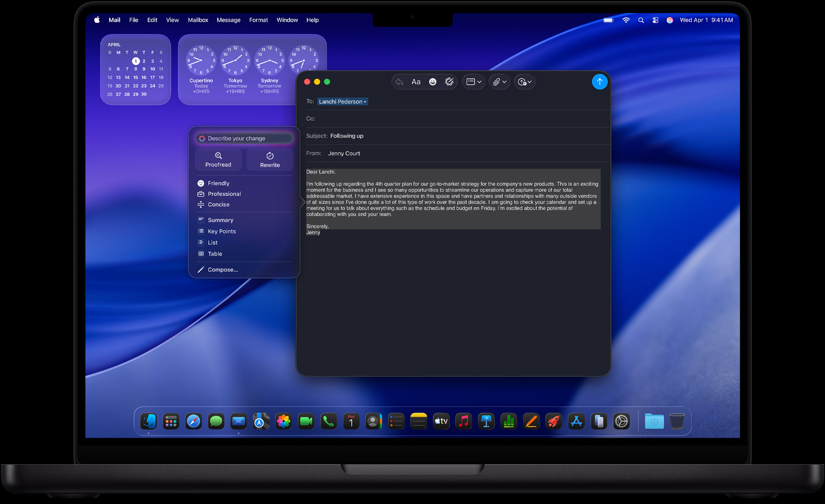Screen dimensions: 825x504
Task: Open Spotlight from the menu bar
Action: coord(641,20)
